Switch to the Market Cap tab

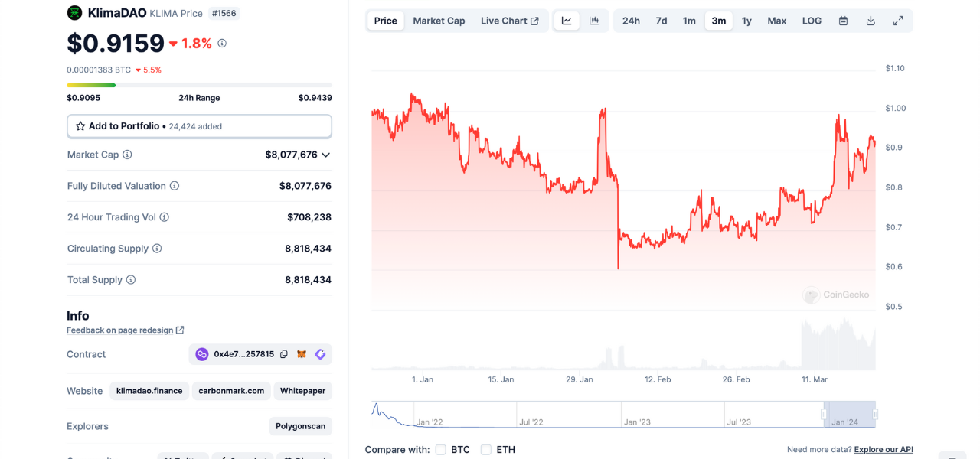tap(439, 21)
